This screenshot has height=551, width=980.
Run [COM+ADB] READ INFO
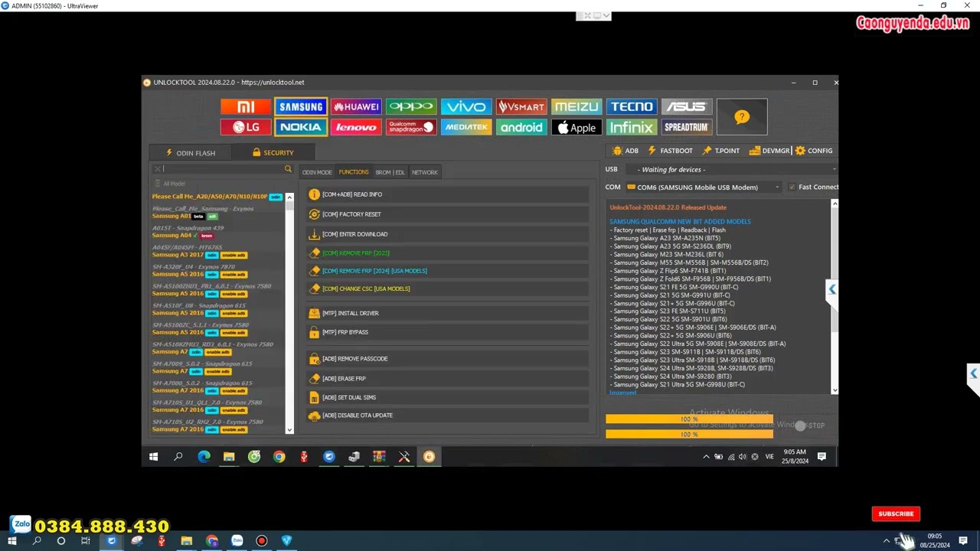(x=448, y=194)
